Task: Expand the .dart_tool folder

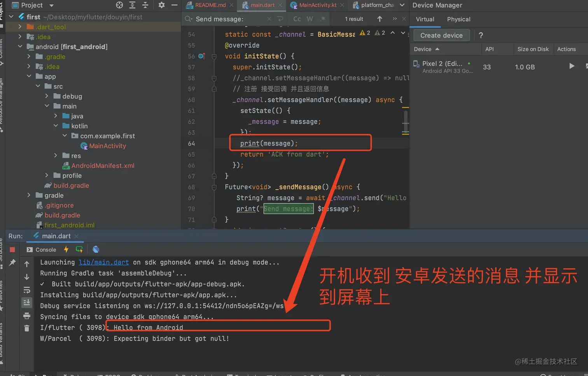Action: pos(20,27)
